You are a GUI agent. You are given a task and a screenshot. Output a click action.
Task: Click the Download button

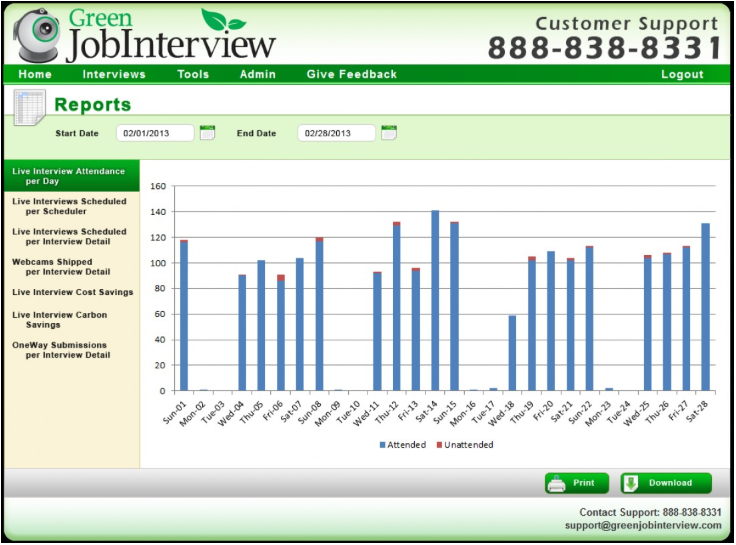point(666,483)
